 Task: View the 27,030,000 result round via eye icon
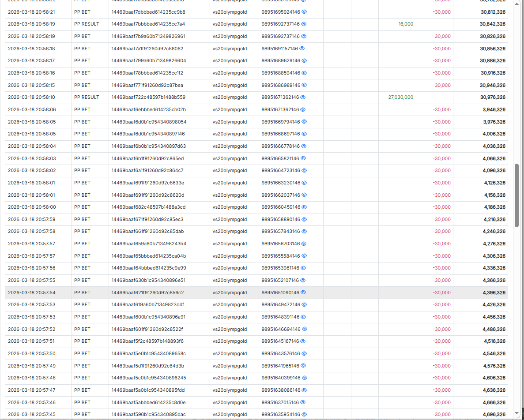(x=303, y=97)
